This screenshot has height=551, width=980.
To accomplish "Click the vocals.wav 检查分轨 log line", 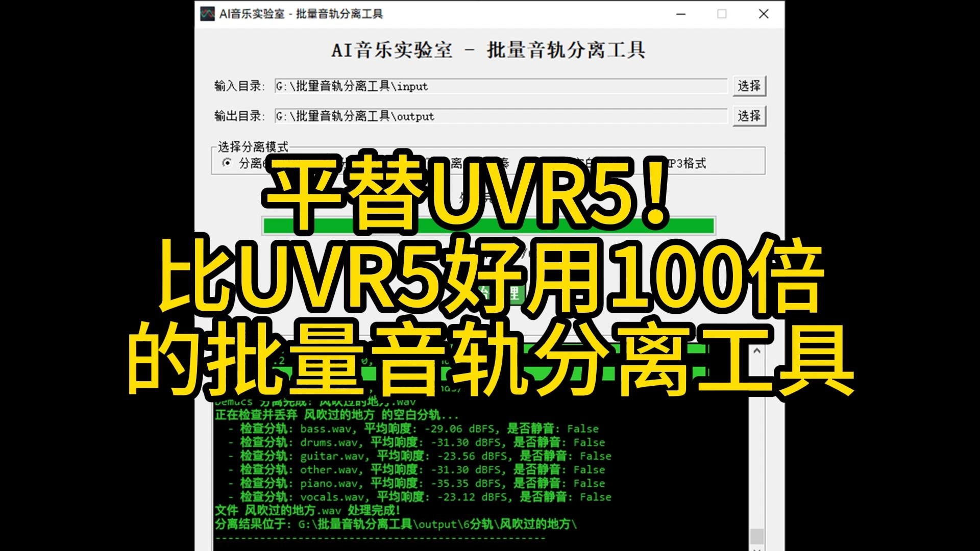I will tap(419, 497).
